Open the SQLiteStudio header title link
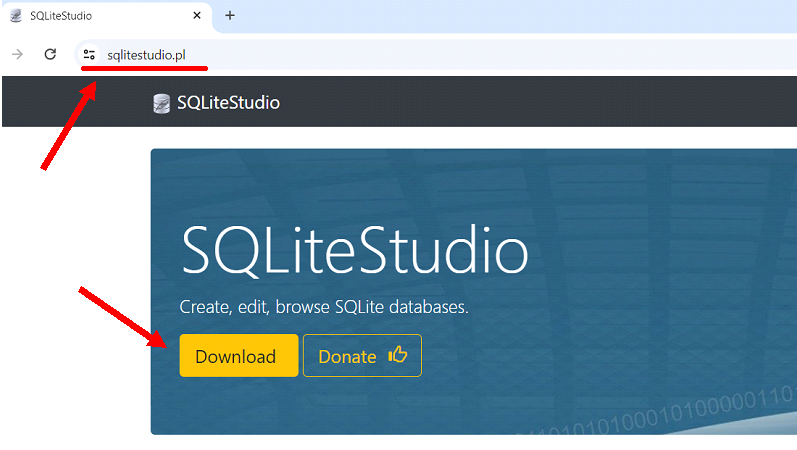This screenshot has height=450, width=797. [x=228, y=103]
